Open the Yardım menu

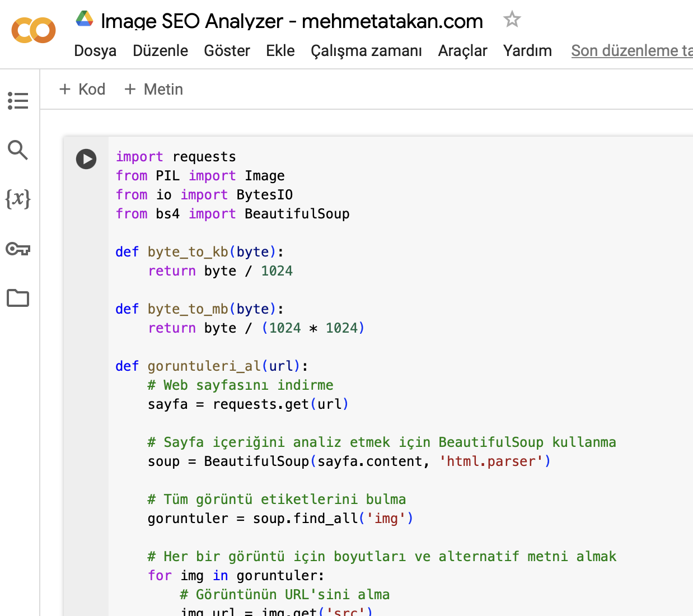[527, 50]
